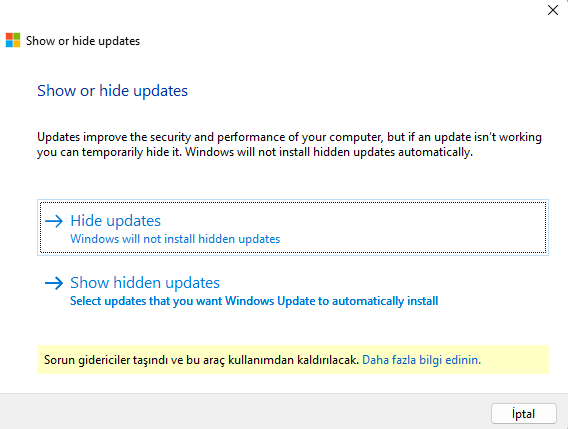Click the arrow icon beside Hide updates
Screen dimensions: 568x429
tap(54, 221)
